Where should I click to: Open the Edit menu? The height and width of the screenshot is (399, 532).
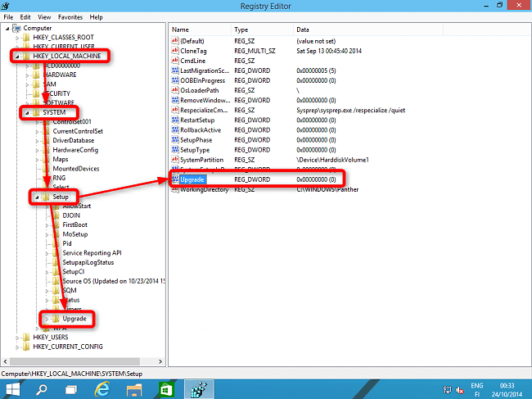26,16
